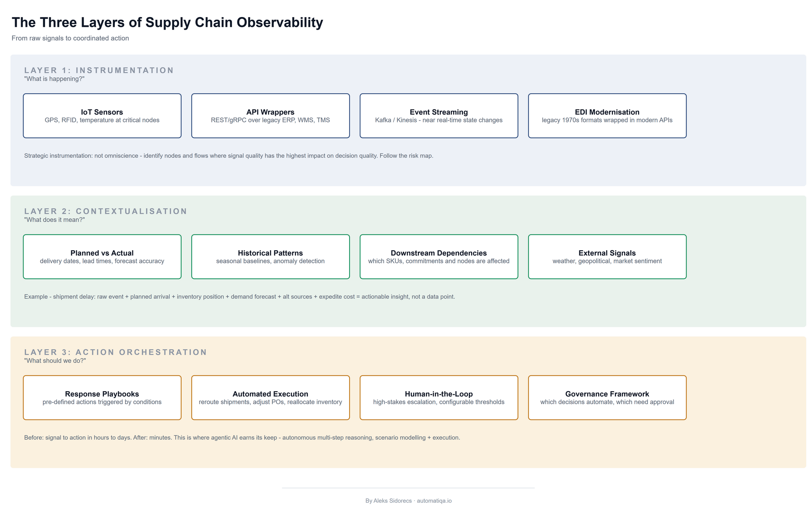
Task: Click the "What should we do?" question text
Action: point(55,361)
